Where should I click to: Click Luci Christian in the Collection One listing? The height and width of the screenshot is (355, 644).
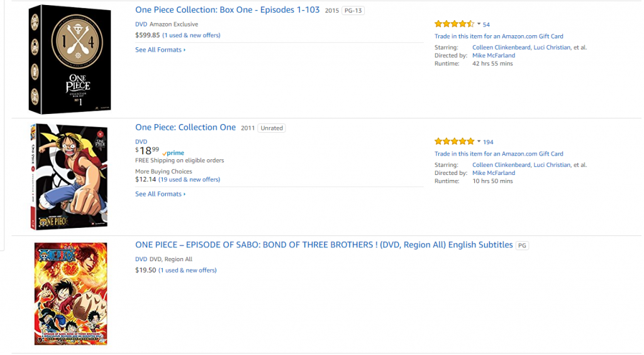552,165
